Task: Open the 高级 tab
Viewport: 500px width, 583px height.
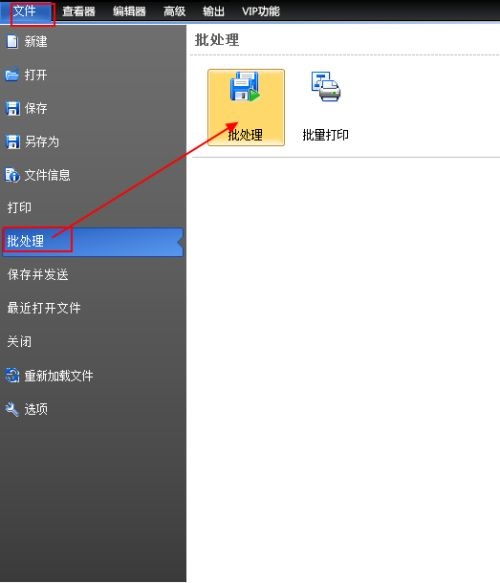Action: point(174,12)
